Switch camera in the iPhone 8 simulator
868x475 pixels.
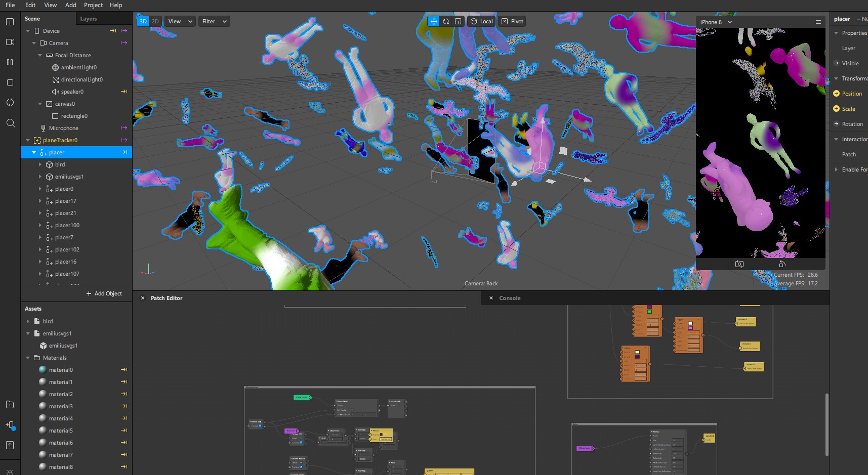tap(739, 264)
